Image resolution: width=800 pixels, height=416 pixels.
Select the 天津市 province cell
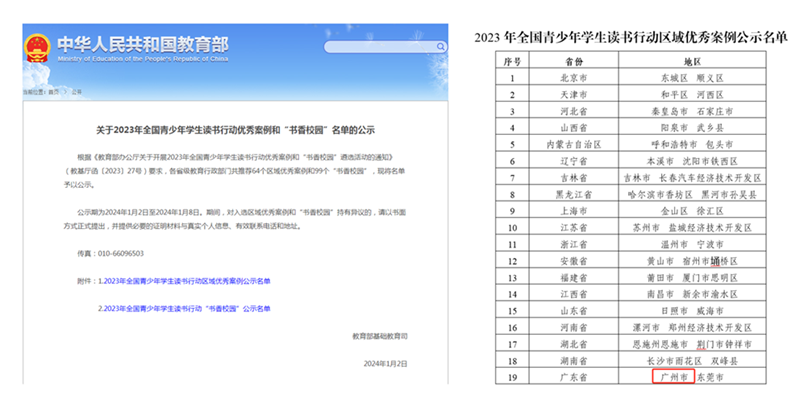point(574,95)
